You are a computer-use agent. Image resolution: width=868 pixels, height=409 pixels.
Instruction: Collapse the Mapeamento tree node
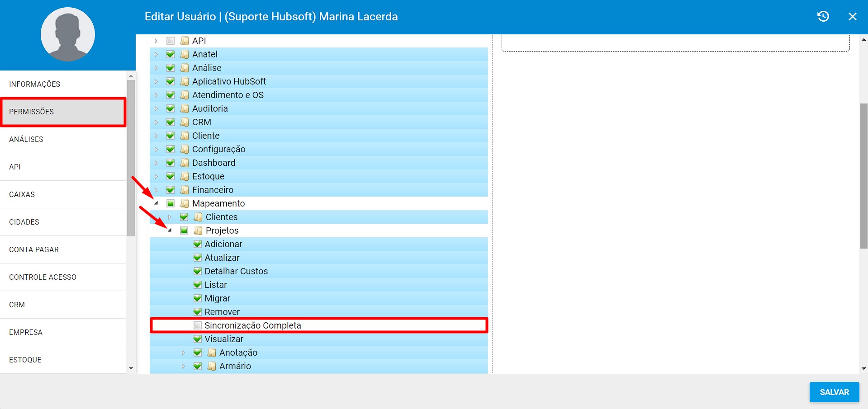pyautogui.click(x=157, y=203)
